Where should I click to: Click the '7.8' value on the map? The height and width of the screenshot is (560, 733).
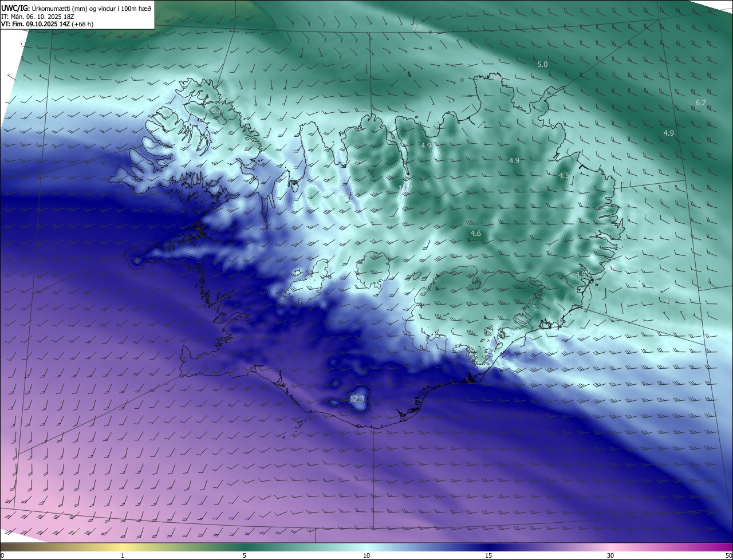[417, 27]
